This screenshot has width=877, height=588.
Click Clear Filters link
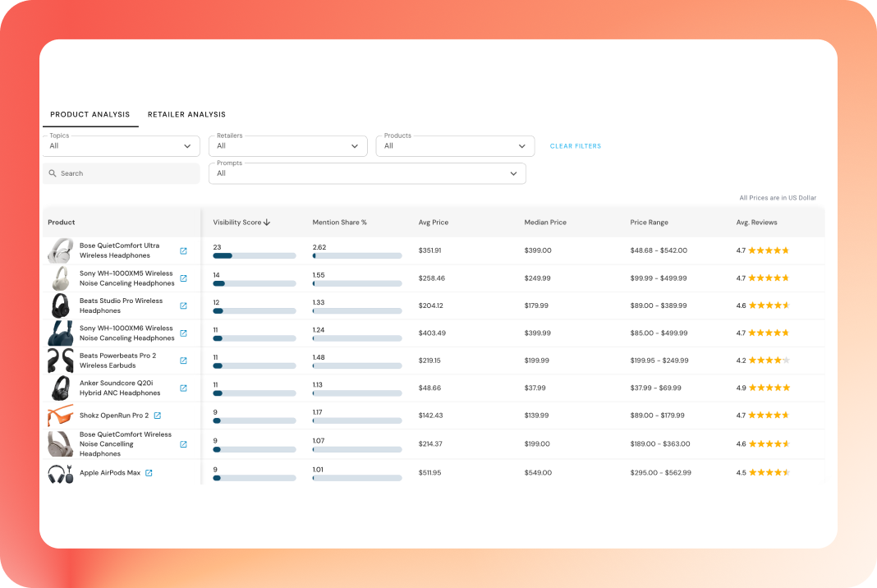[x=576, y=146]
